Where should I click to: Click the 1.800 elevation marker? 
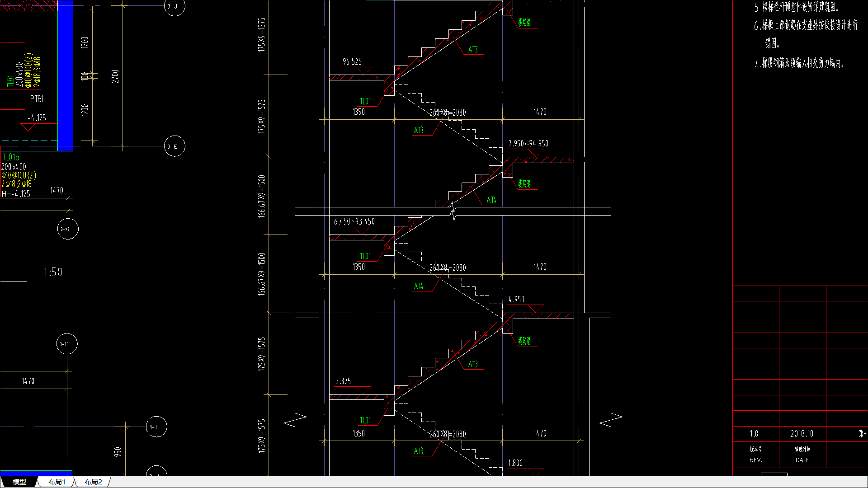click(x=515, y=463)
